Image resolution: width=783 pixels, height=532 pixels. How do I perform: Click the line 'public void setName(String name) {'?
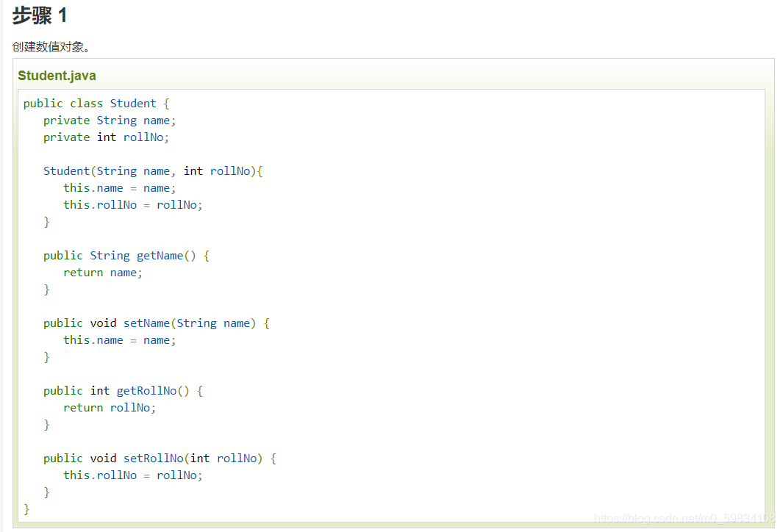point(157,323)
